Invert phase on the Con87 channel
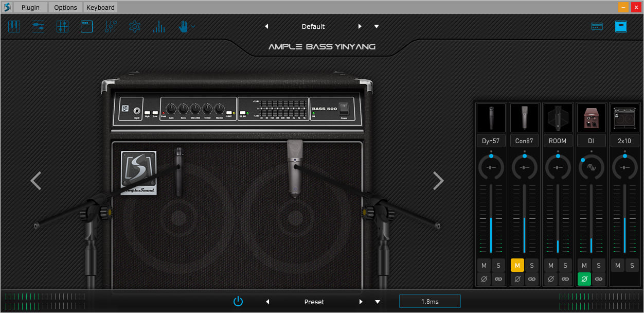The image size is (644, 313). (x=517, y=279)
